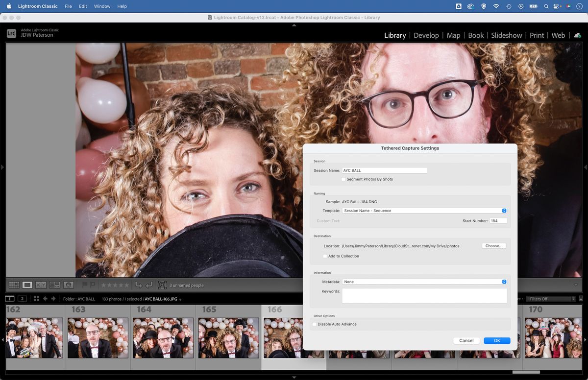Select the Loupe view icon
The width and height of the screenshot is (588, 380).
tap(27, 285)
